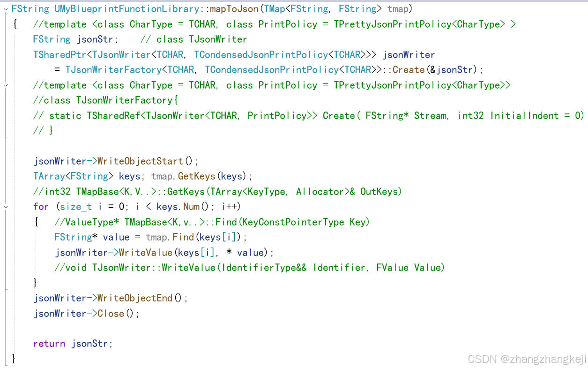
Task: Click the 'return' keyword
Action: (49, 344)
